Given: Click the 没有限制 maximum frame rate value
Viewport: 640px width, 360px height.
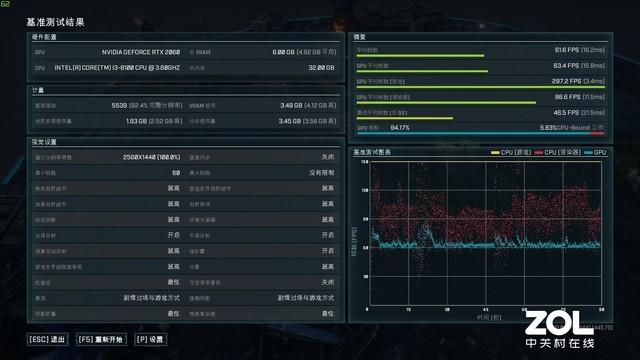Looking at the screenshot, I should tap(322, 173).
